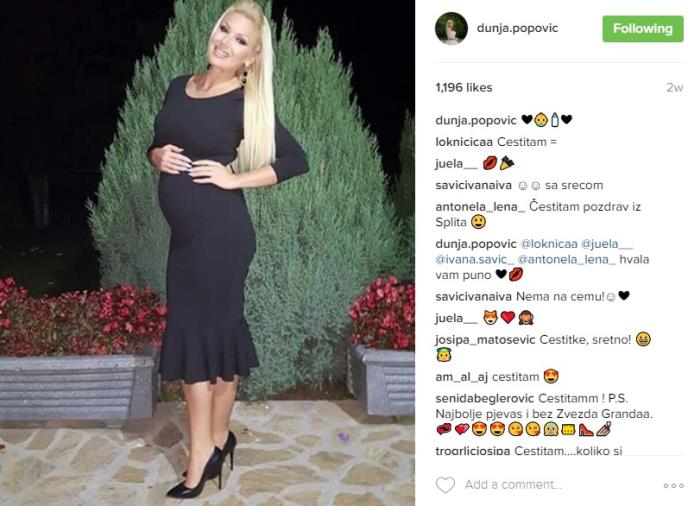688x506 pixels.
Task: Open the trogrliciosipa commenter profile
Action: coord(473,450)
